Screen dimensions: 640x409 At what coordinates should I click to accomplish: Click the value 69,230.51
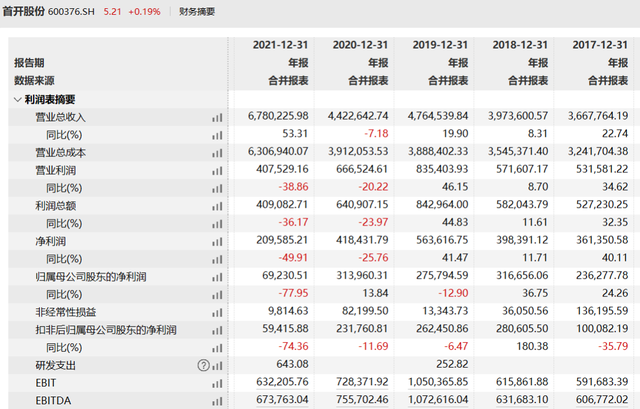(x=285, y=276)
